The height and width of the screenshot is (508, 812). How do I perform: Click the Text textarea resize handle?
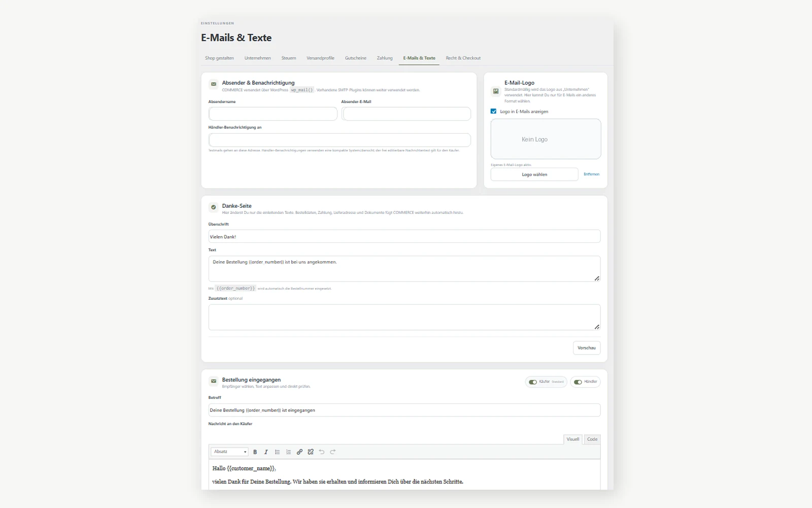(x=597, y=278)
